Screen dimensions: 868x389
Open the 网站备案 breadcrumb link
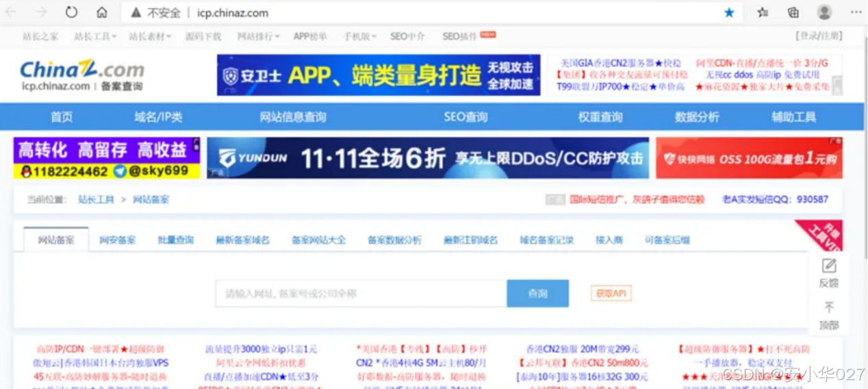(x=151, y=199)
